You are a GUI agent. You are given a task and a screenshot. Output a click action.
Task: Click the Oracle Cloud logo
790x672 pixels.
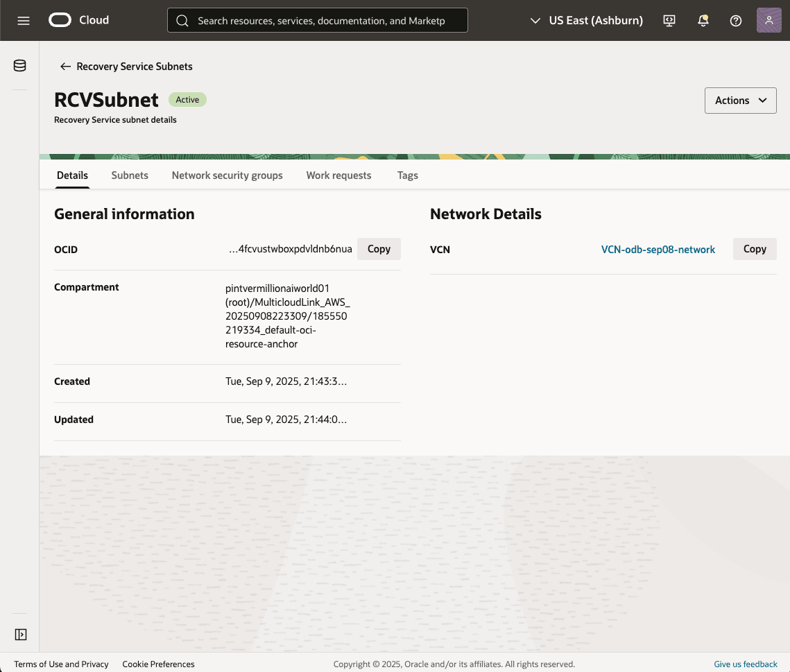[x=78, y=20]
